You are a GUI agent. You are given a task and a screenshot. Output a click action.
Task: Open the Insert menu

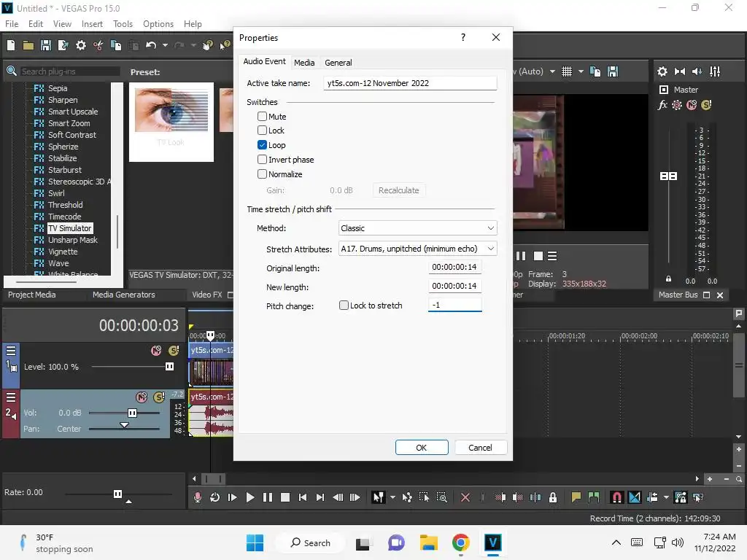[x=92, y=24]
